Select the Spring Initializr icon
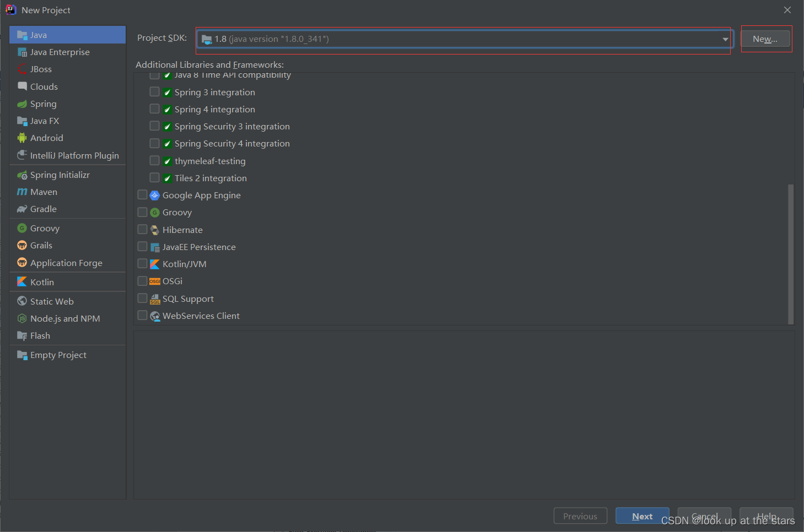The image size is (804, 532). [22, 175]
